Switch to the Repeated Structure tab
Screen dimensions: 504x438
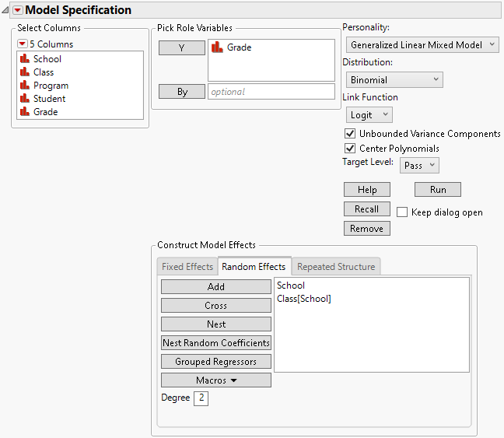336,267
